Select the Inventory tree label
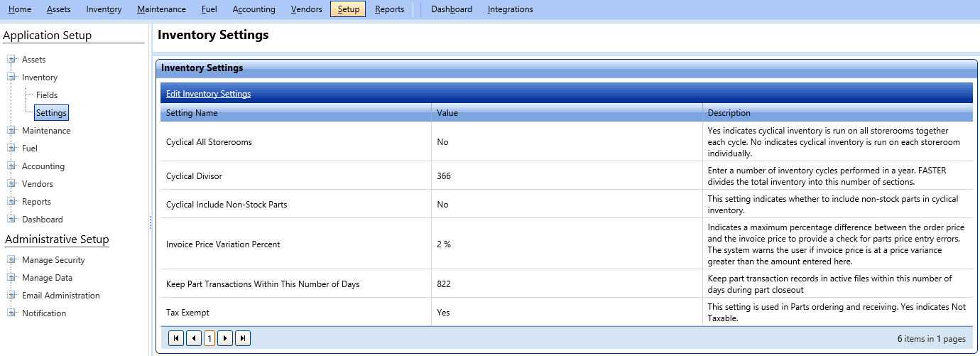 40,77
